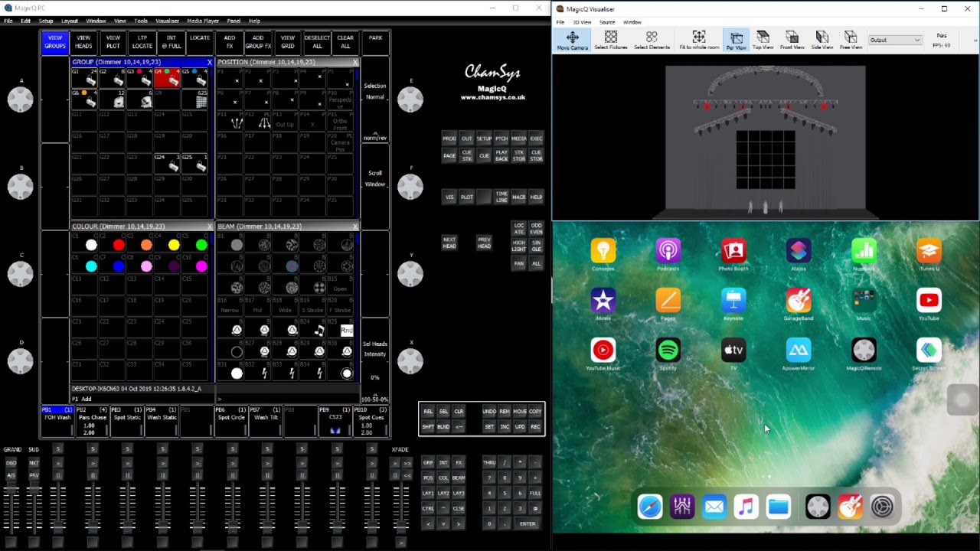Open MagicQRemote app on iPad home screen
Screen dimensions: 980x551
click(864, 350)
